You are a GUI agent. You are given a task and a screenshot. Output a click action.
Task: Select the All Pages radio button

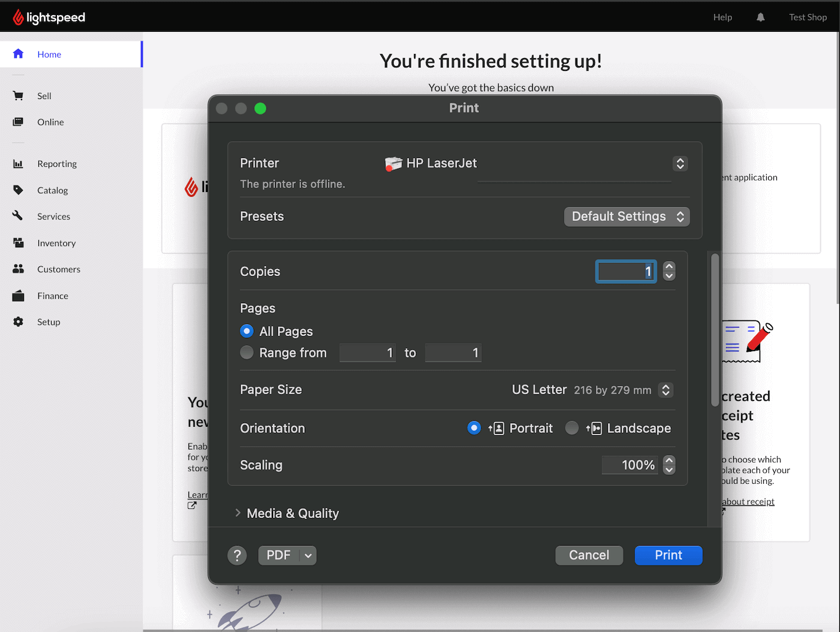pyautogui.click(x=247, y=331)
